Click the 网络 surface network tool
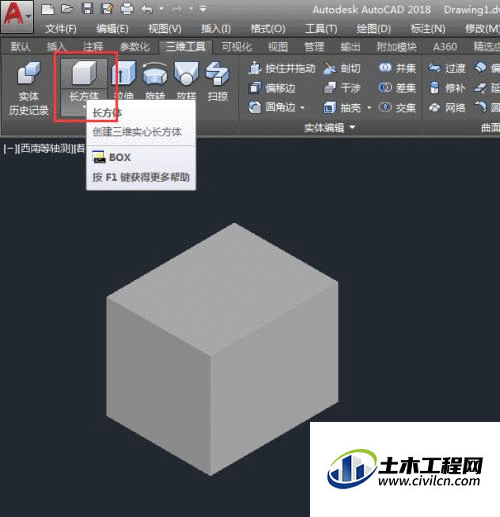The width and height of the screenshot is (500, 517). 447,107
